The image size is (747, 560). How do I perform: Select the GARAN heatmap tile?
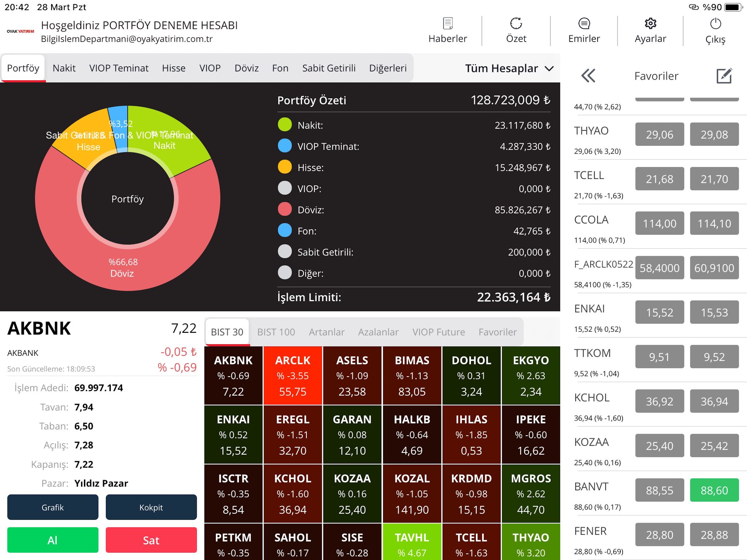pos(352,435)
